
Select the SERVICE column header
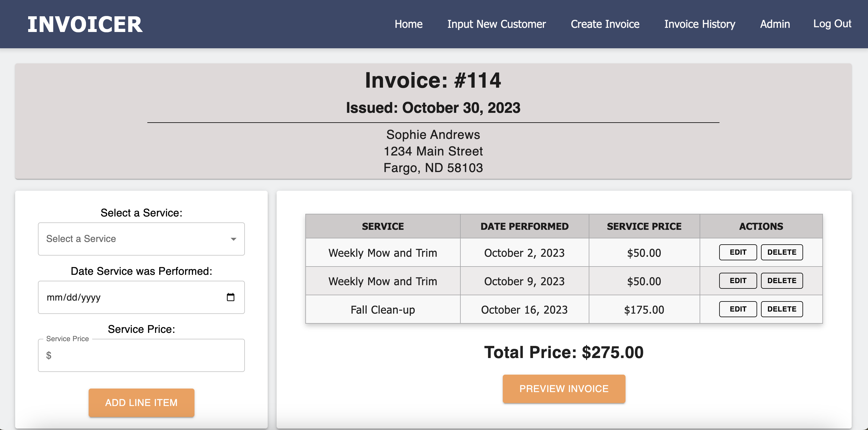[383, 226]
